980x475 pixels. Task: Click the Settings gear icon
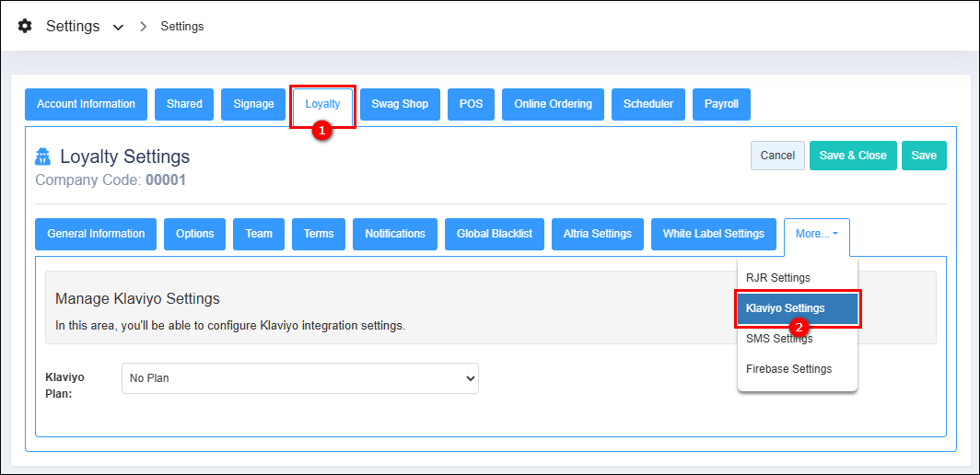click(x=25, y=26)
